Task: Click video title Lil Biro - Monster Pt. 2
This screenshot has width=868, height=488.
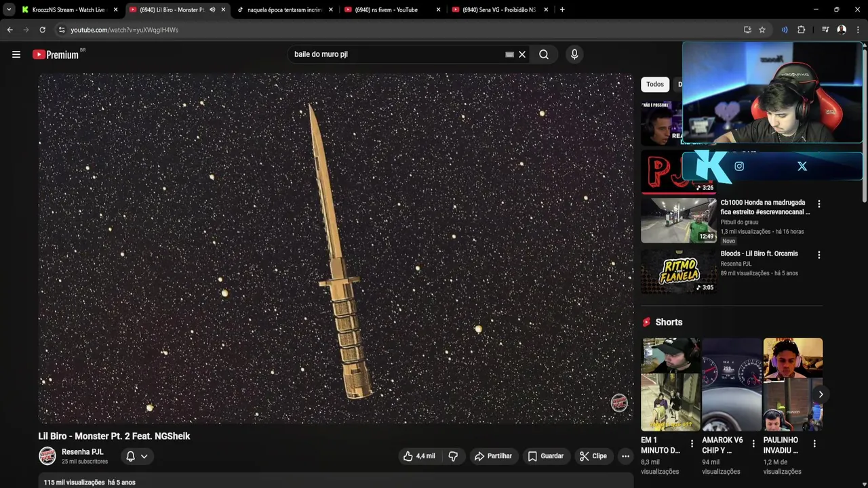Action: click(x=114, y=436)
